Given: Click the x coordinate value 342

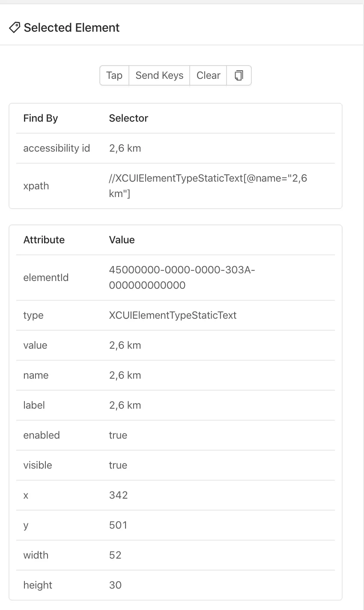Looking at the screenshot, I should tap(119, 495).
